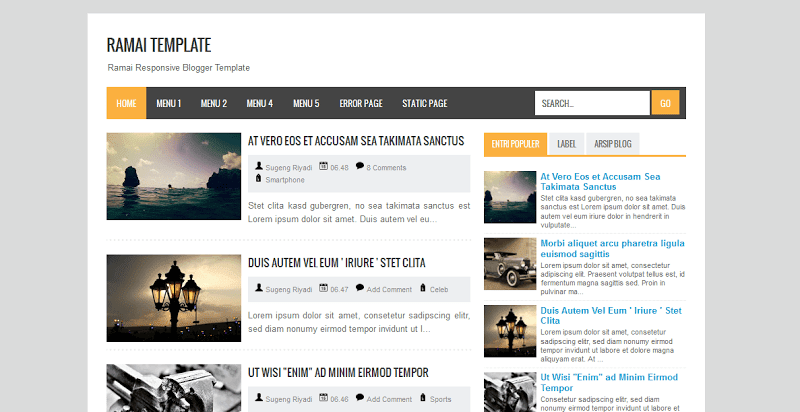The width and height of the screenshot is (800, 412).
Task: Click sidebar street lamp thumbnail
Action: click(x=510, y=331)
